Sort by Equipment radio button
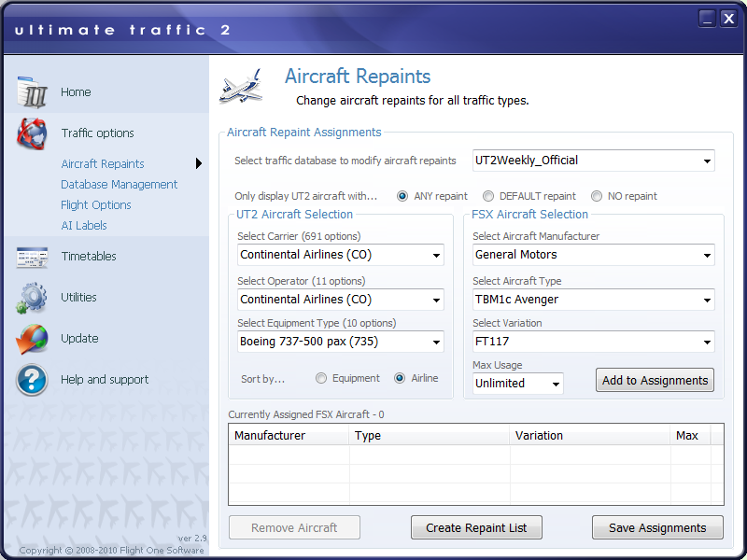This screenshot has width=747, height=560. [321, 378]
